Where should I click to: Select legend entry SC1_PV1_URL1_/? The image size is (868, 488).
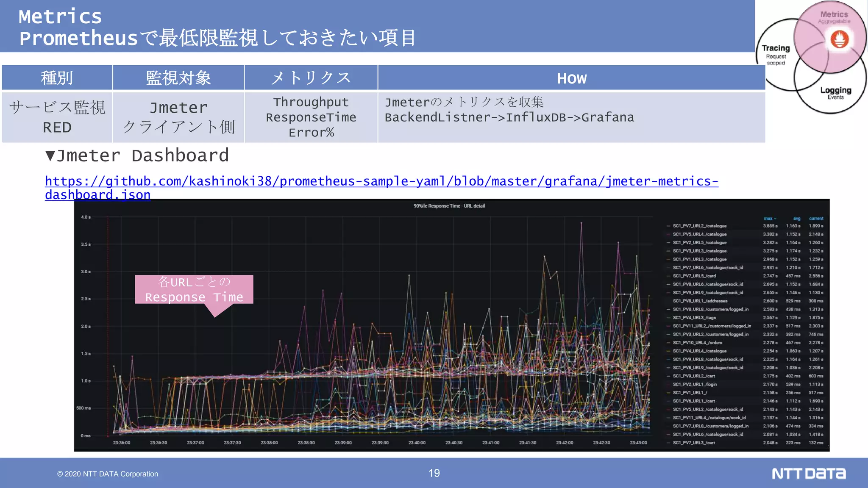coord(690,393)
